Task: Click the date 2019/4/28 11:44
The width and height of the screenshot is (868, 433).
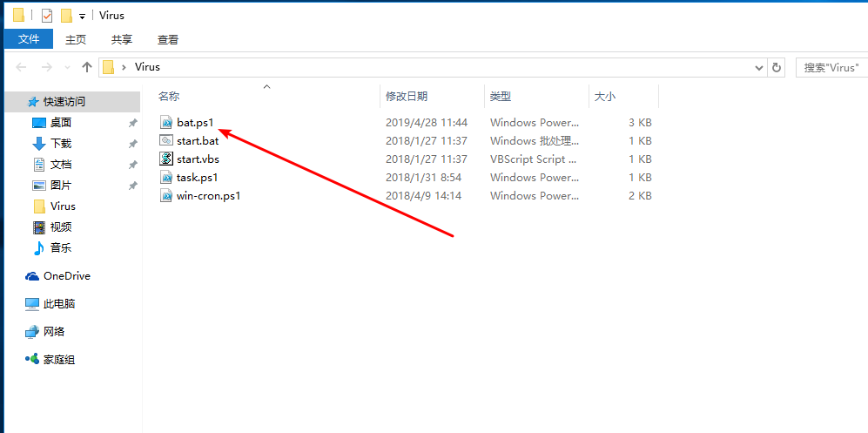Action: coord(427,122)
